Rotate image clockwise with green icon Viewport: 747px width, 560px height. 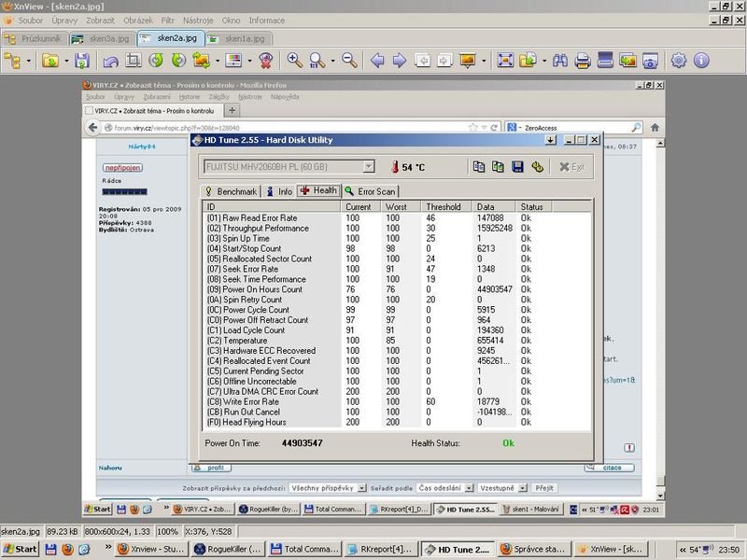coord(178,61)
